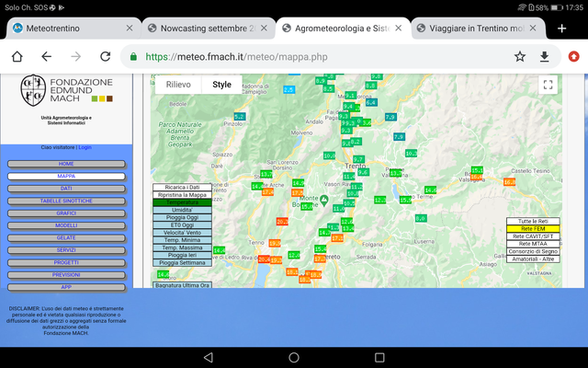
Task: Select the Style map view
Action: coord(222,85)
